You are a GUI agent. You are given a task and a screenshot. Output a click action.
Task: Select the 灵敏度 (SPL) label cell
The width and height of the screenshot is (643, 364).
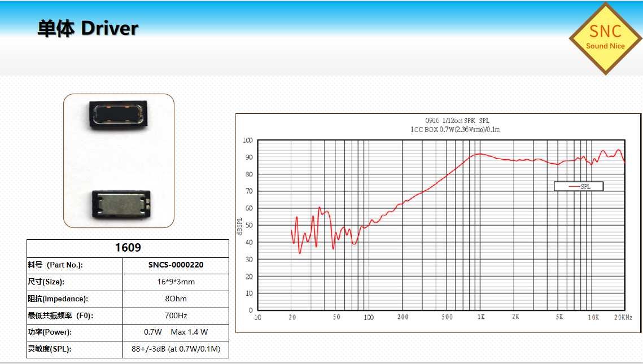click(x=75, y=349)
